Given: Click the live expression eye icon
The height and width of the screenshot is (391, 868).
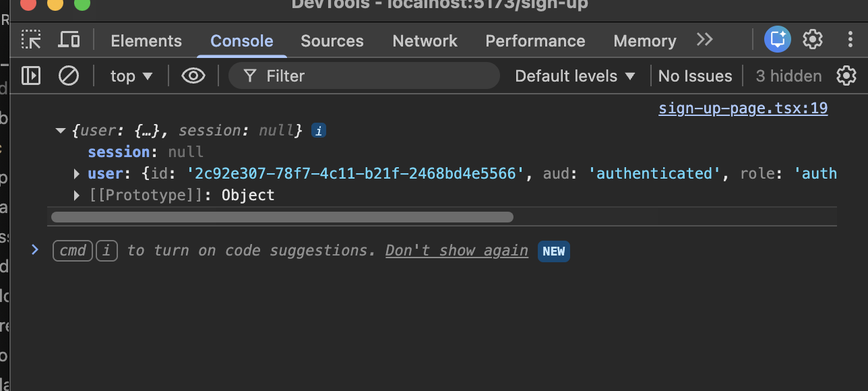Looking at the screenshot, I should [x=193, y=76].
